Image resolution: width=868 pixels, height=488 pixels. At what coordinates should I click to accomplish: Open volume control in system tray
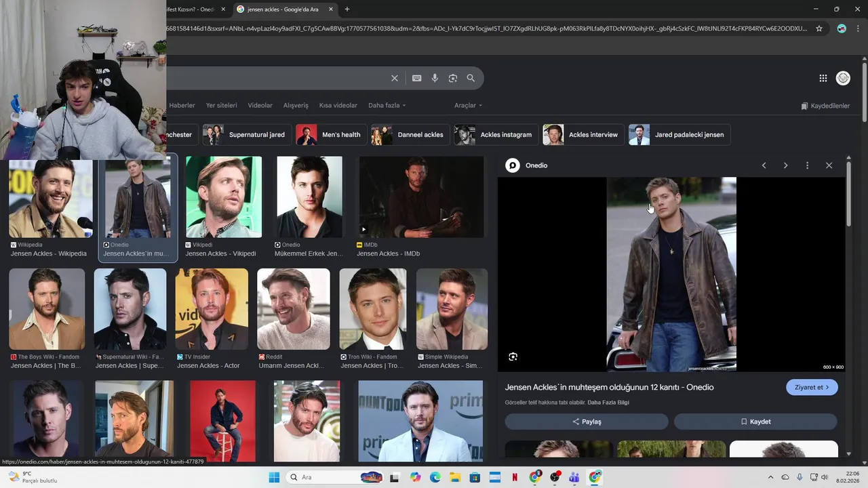click(825, 477)
